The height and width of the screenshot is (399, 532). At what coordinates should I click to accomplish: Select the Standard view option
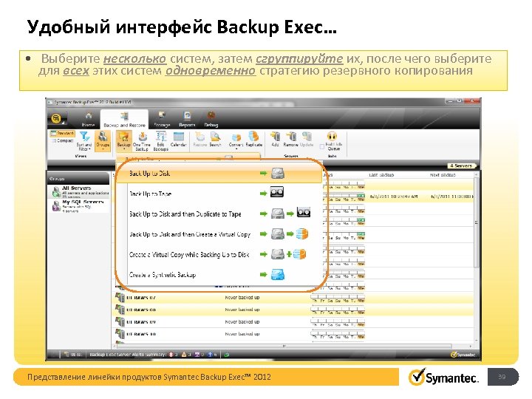point(62,134)
